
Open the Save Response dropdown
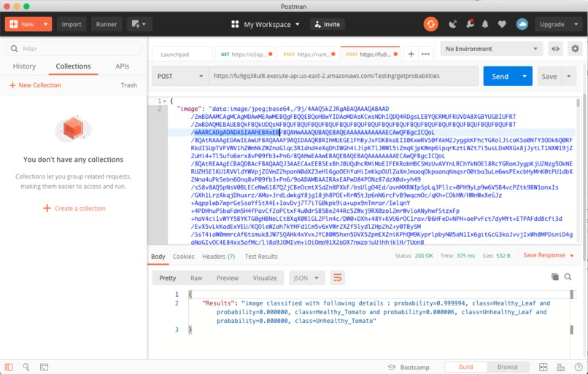tap(549, 255)
